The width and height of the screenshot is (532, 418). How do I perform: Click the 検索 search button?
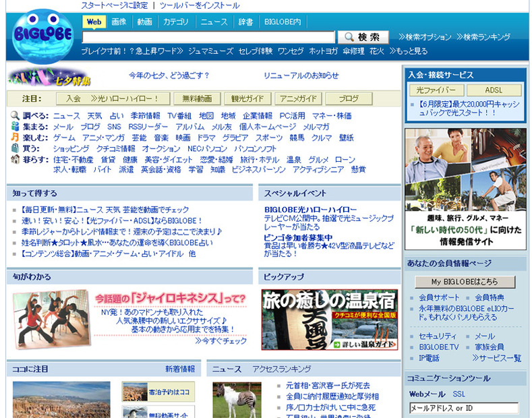pos(363,37)
